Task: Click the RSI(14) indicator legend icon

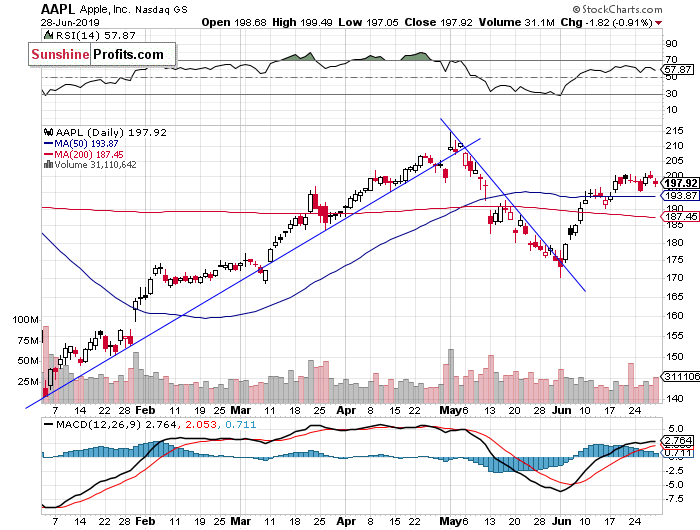Action: tap(48, 35)
